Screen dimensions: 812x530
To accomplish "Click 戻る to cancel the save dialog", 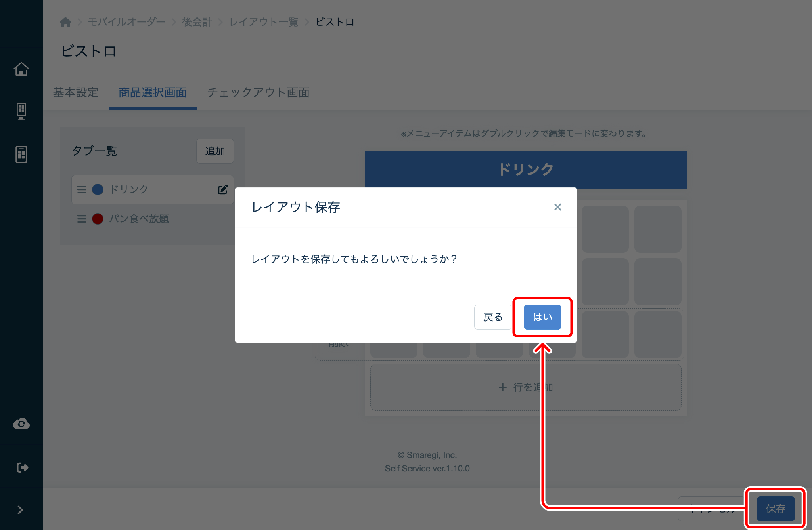I will pos(492,317).
